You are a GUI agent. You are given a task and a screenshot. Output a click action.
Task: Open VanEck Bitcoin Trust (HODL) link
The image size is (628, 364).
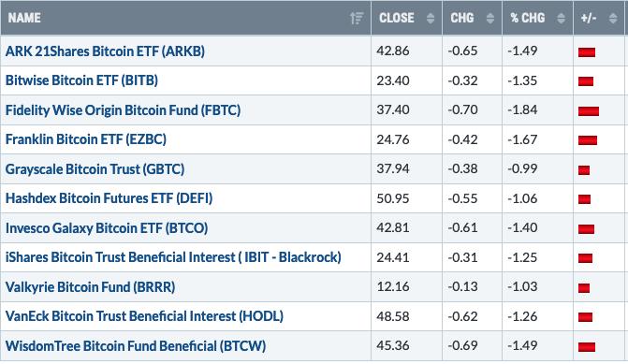(144, 316)
